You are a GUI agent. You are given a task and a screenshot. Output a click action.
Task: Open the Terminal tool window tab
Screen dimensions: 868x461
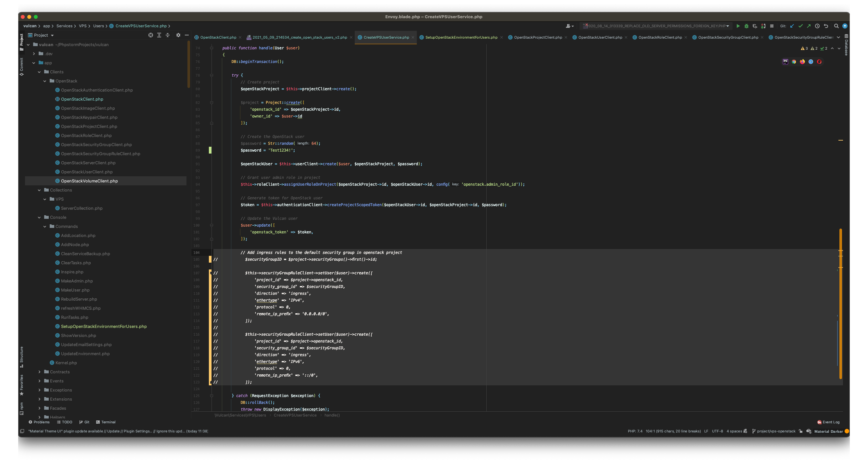pyautogui.click(x=106, y=422)
